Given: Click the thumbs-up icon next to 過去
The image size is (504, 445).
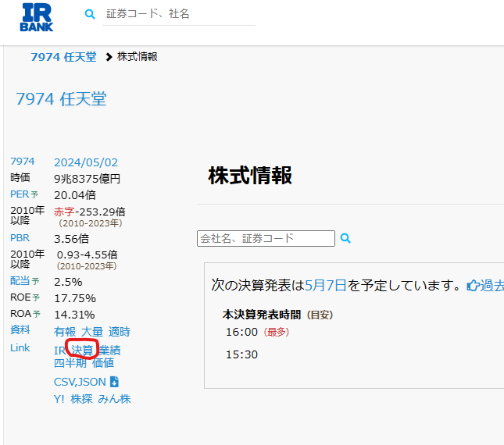Looking at the screenshot, I should (474, 285).
